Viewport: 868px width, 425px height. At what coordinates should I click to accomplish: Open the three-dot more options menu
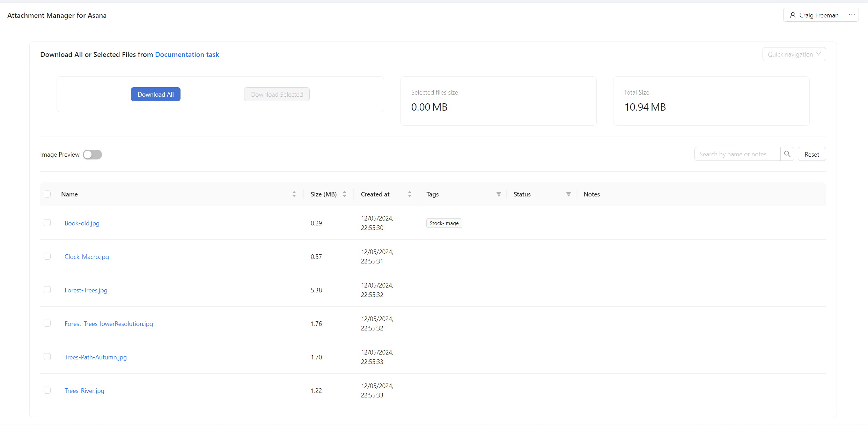point(852,15)
